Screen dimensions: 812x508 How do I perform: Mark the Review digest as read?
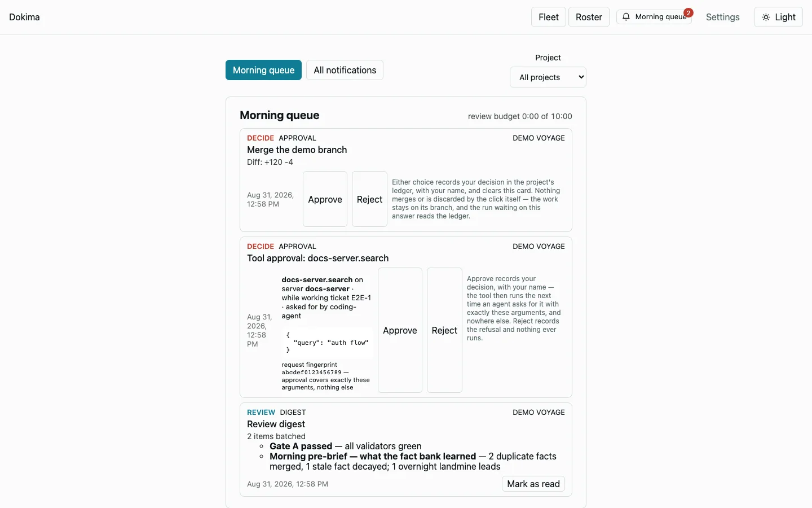(x=533, y=484)
